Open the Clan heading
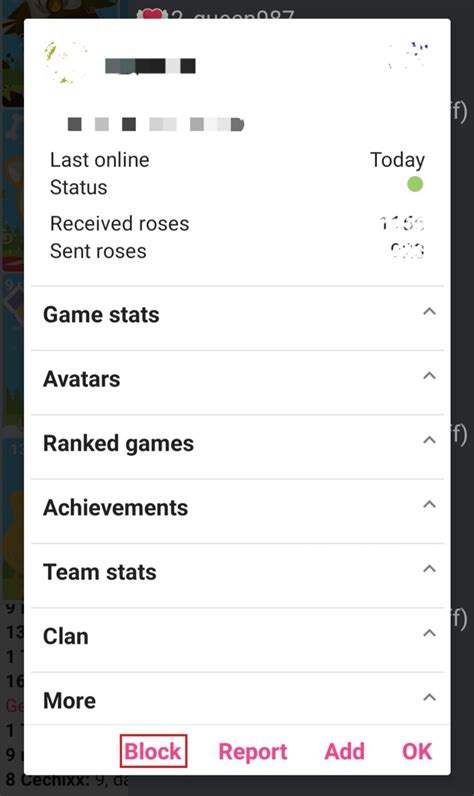 pos(66,637)
